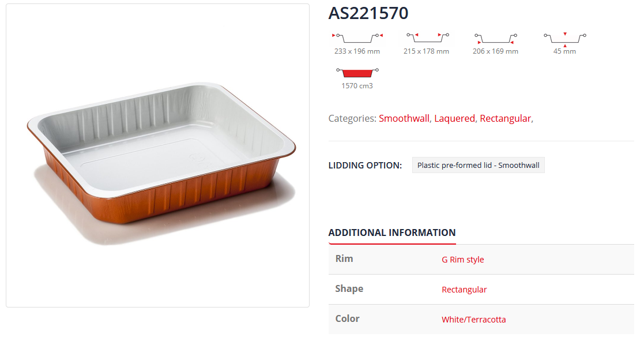This screenshot has height=345, width=644.
Task: Select Plastic pre-formed lid - Smoothwall option
Action: coord(478,166)
